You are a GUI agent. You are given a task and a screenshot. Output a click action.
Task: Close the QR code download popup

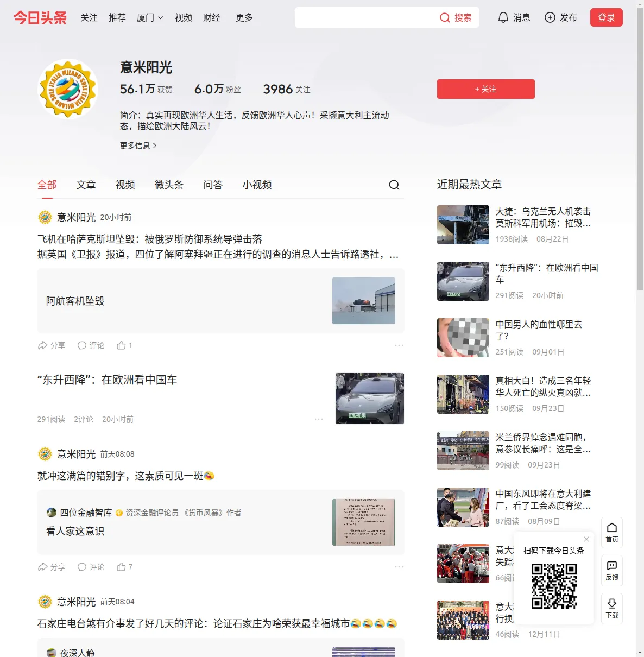click(x=586, y=539)
